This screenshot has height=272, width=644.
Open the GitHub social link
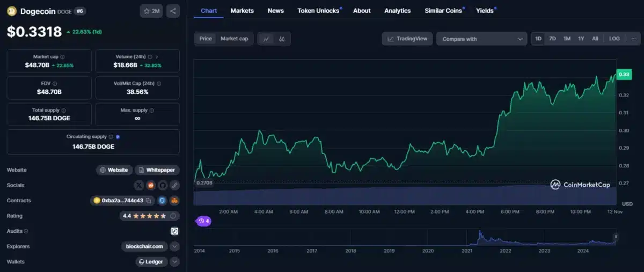pyautogui.click(x=163, y=185)
